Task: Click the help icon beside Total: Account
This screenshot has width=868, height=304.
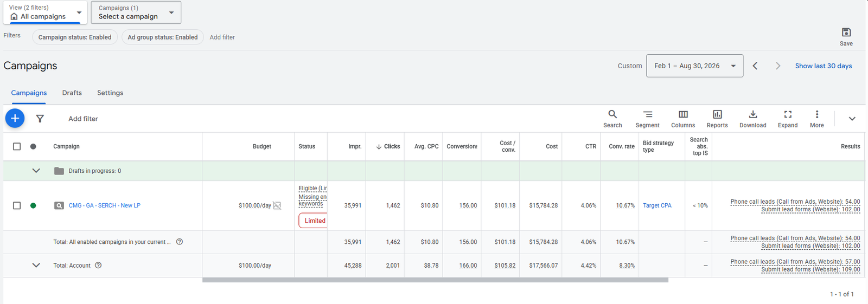Action: coord(98,266)
